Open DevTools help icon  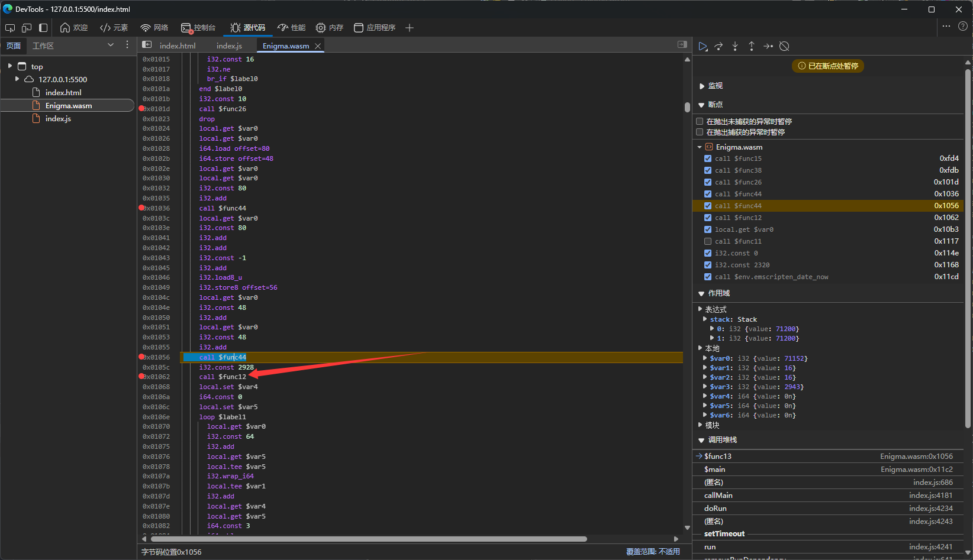click(963, 26)
